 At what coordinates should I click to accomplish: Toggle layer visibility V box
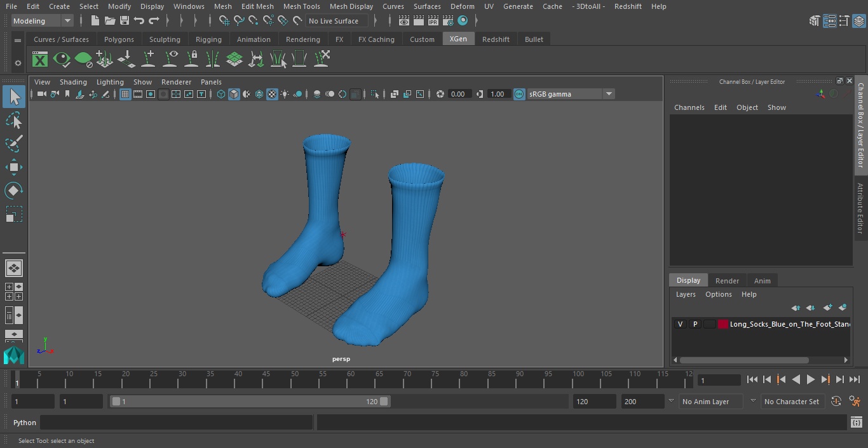pyautogui.click(x=680, y=324)
